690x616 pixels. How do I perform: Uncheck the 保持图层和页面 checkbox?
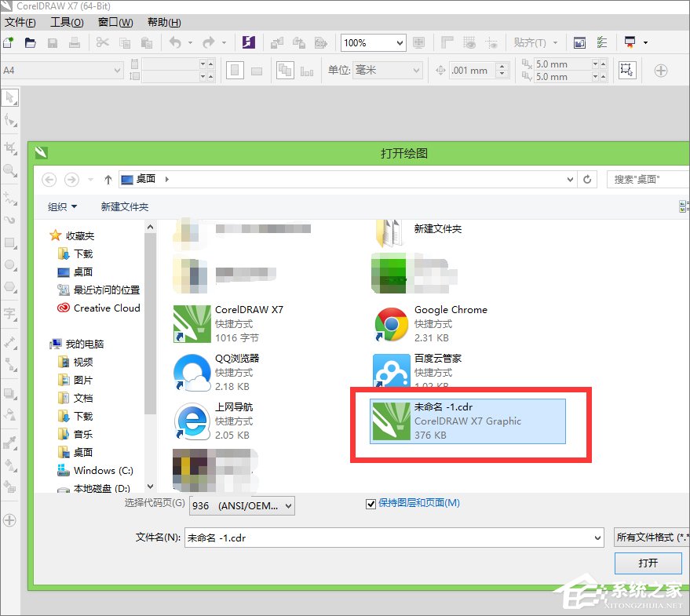(371, 504)
